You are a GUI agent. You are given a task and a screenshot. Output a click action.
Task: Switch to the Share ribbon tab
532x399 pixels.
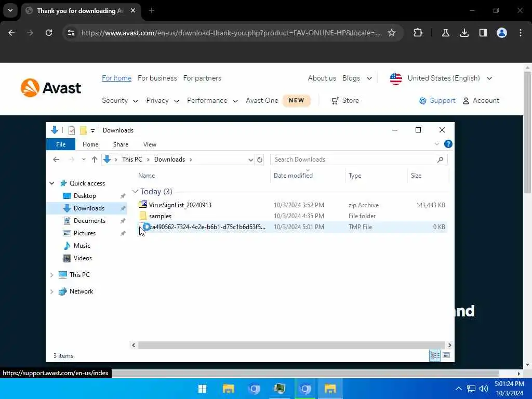[121, 144]
